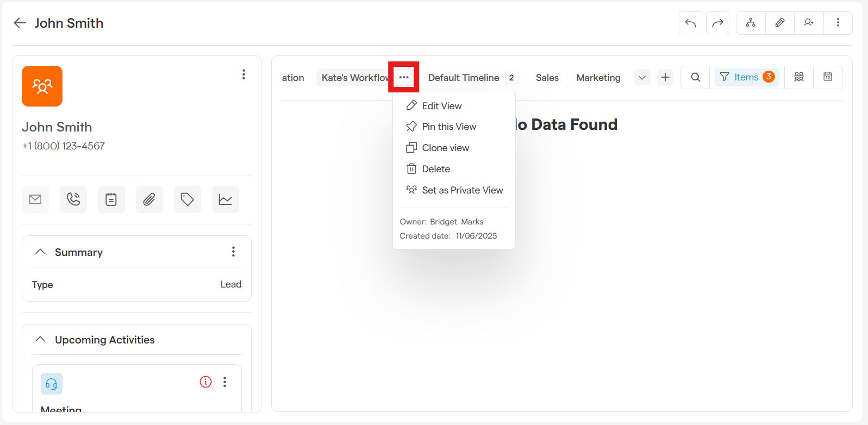Image resolution: width=868 pixels, height=425 pixels.
Task: Select Set as Private View
Action: (x=462, y=190)
